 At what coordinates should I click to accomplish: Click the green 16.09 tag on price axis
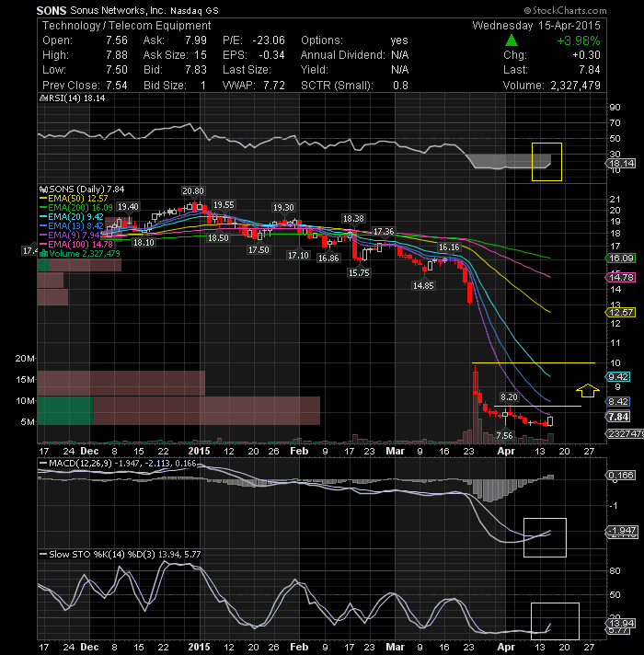621,259
